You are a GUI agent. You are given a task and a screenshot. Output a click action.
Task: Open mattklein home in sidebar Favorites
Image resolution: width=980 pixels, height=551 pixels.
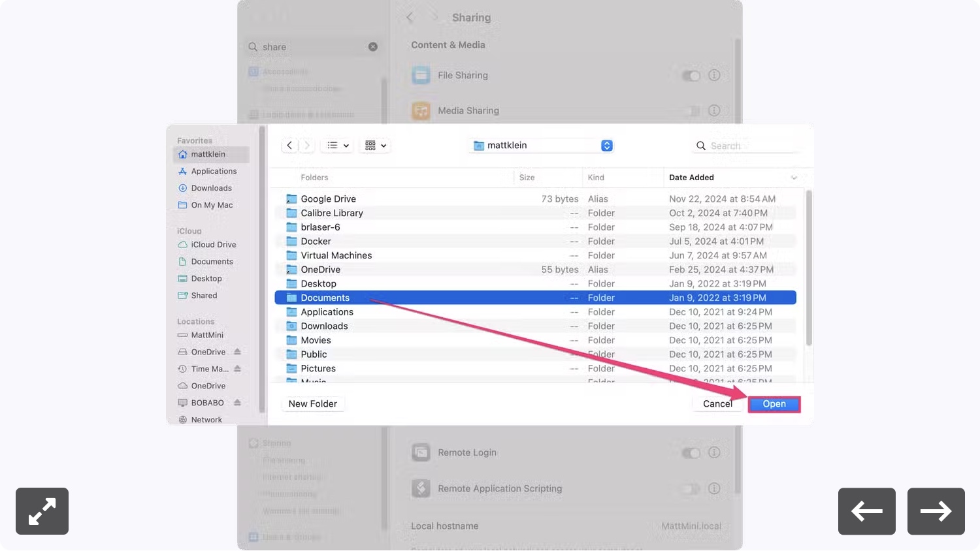point(211,155)
